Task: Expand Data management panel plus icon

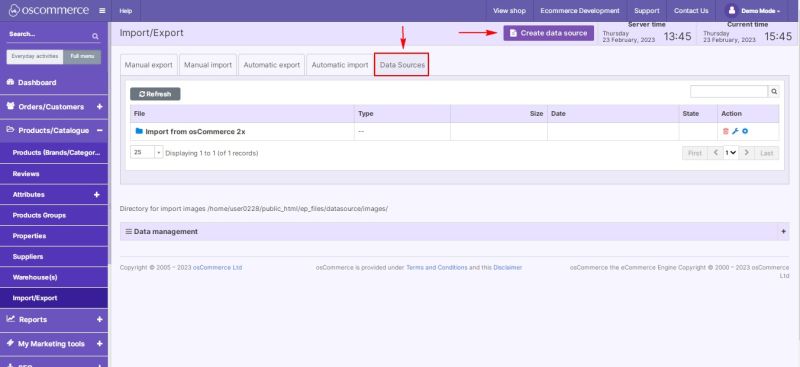Action: 784,231
